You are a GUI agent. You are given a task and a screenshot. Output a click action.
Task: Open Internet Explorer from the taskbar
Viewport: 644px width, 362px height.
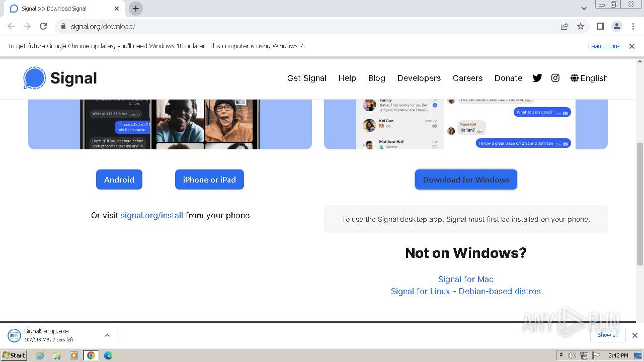pyautogui.click(x=40, y=355)
